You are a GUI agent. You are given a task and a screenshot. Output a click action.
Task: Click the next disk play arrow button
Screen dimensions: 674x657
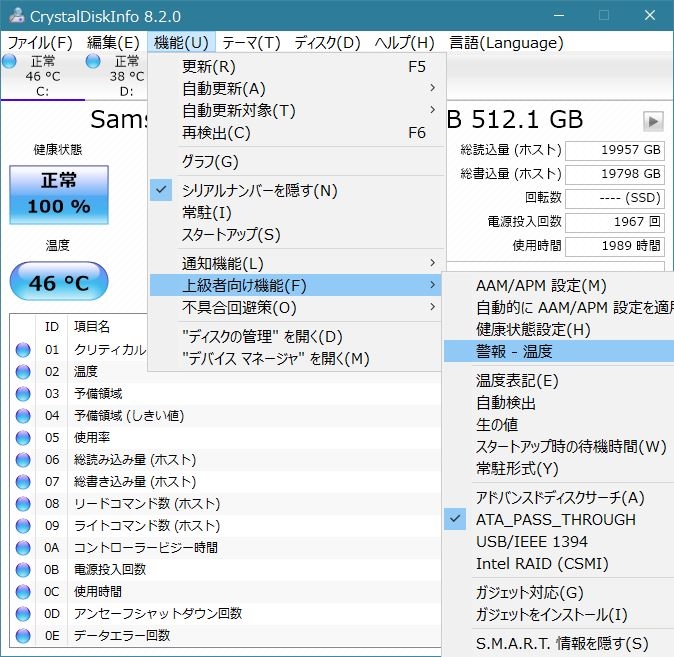point(653,121)
